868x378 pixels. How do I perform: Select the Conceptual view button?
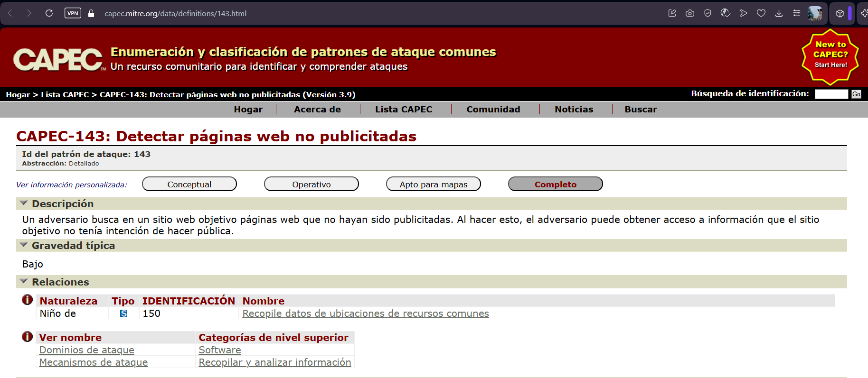click(189, 184)
